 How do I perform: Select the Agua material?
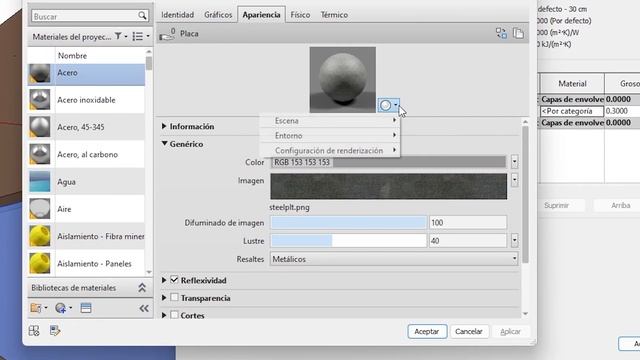click(86, 182)
